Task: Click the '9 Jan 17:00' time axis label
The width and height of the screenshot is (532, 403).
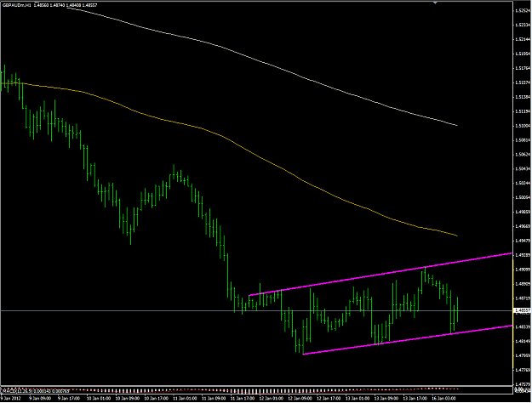Action: coord(69,399)
